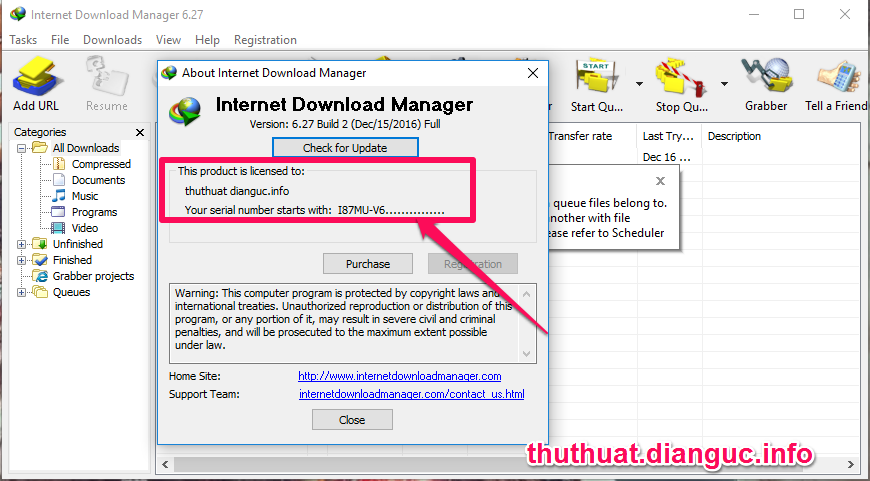The height and width of the screenshot is (481, 870).
Task: Select the Compressed category
Action: pos(101,164)
